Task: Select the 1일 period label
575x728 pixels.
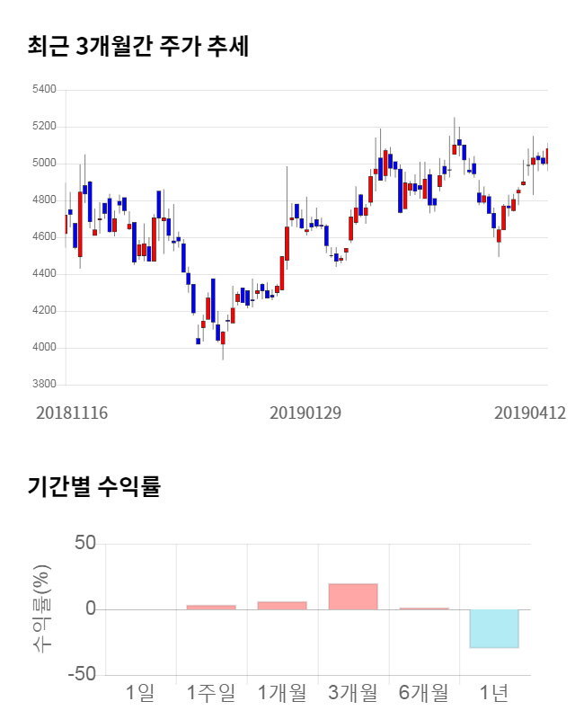Action: (140, 692)
